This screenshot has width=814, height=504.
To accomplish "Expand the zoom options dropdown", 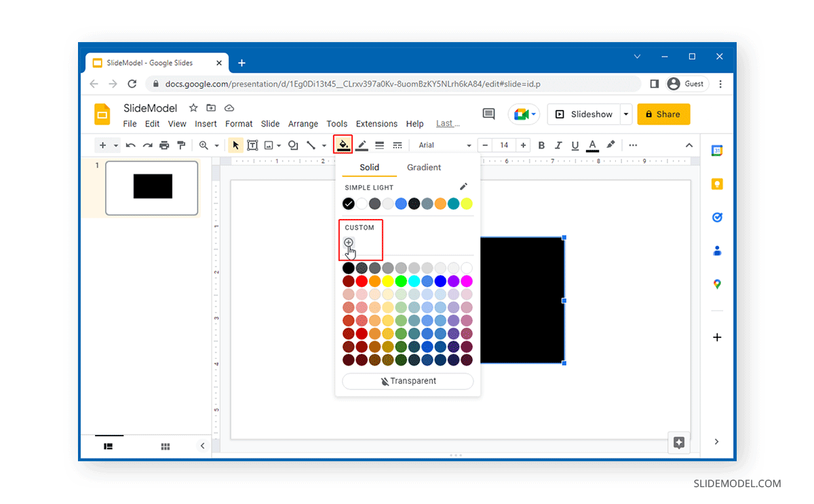I will 216,144.
